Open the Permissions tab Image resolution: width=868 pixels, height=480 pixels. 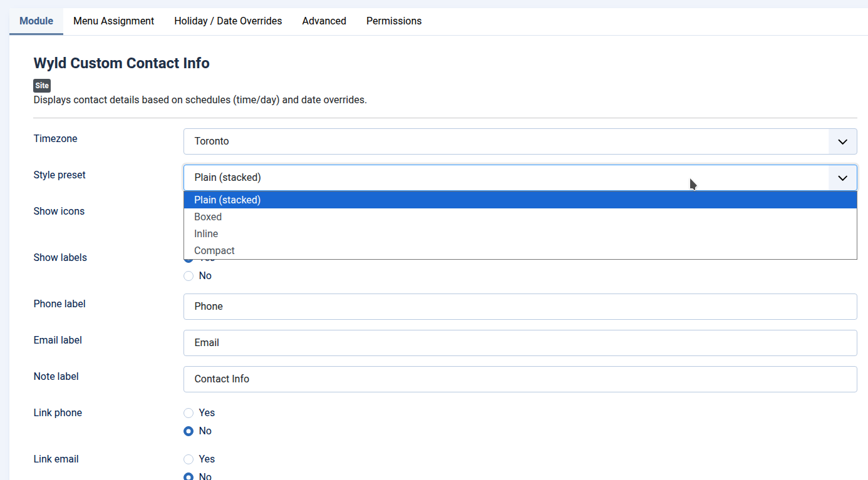click(x=394, y=21)
